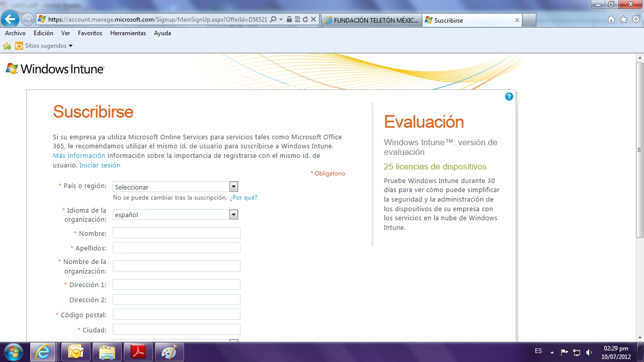This screenshot has height=362, width=644.
Task: Open the Edición menu
Action: click(x=43, y=33)
